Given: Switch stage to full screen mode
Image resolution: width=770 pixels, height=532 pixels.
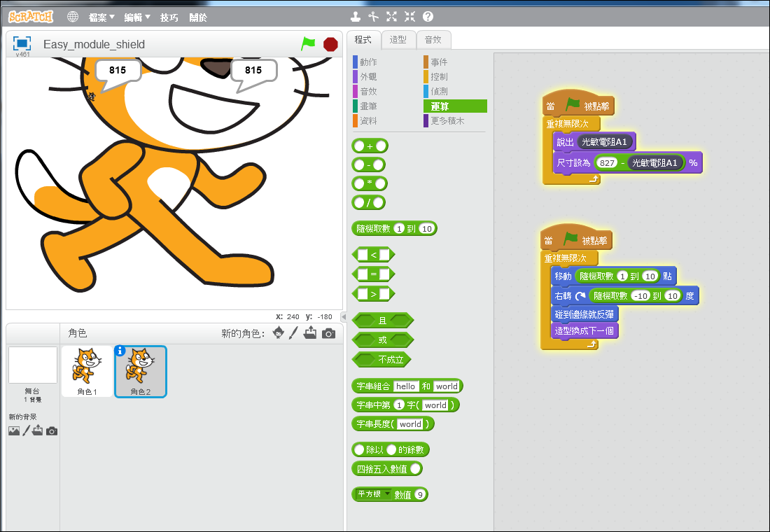Looking at the screenshot, I should click(x=22, y=43).
